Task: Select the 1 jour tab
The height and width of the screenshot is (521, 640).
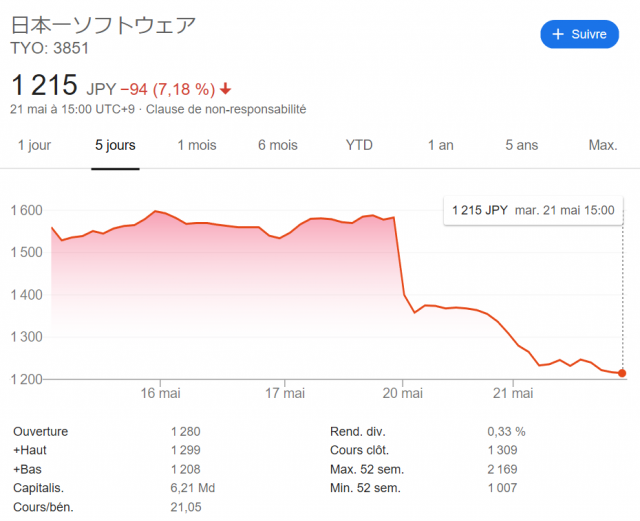Action: coord(34,145)
